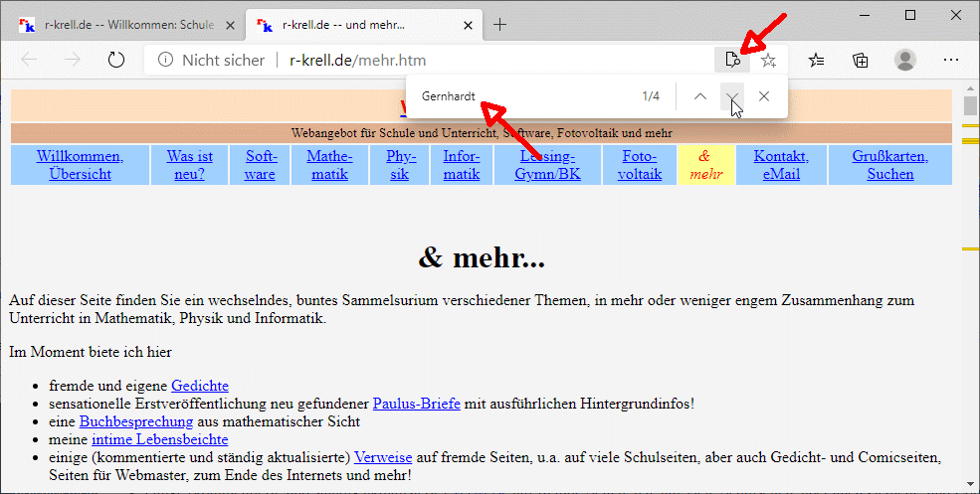Go back to the previous page
The image size is (980, 494).
point(29,60)
